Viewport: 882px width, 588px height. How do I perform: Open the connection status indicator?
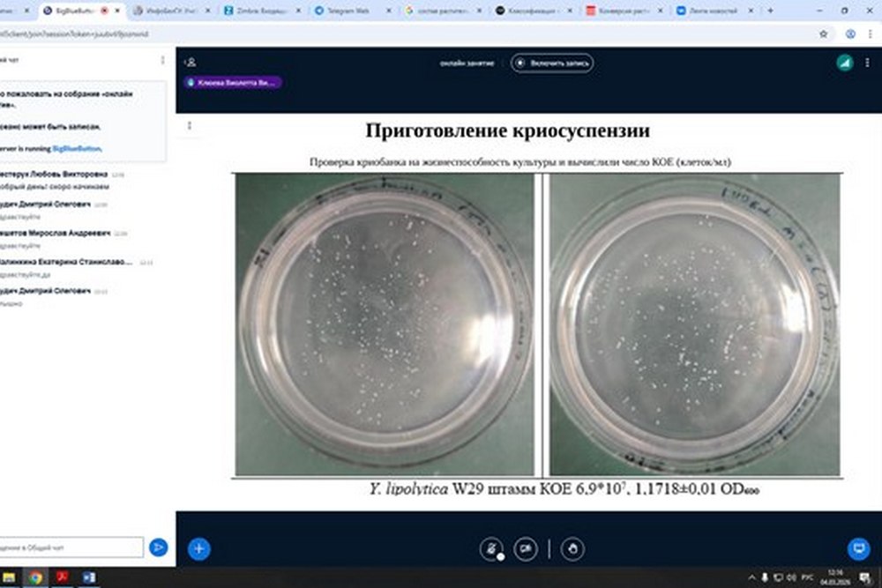[x=844, y=63]
